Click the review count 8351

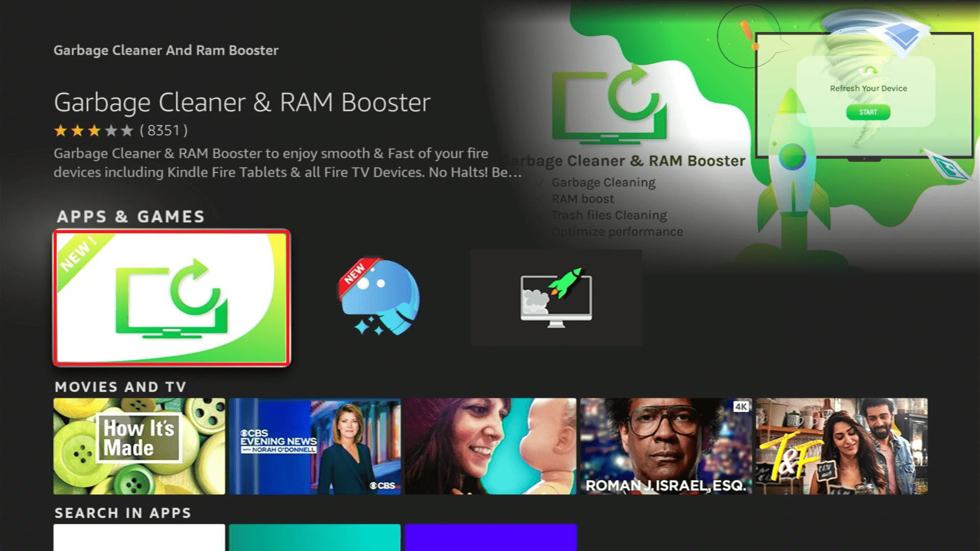click(x=164, y=131)
